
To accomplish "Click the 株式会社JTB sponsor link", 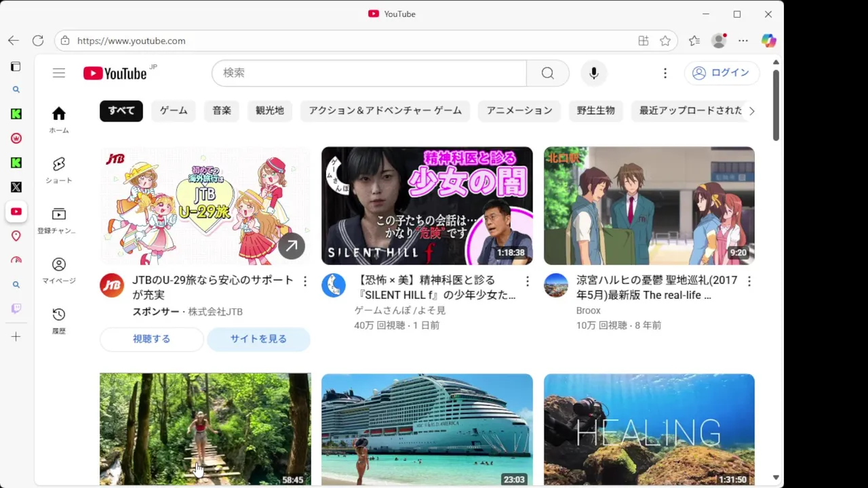I will (215, 312).
